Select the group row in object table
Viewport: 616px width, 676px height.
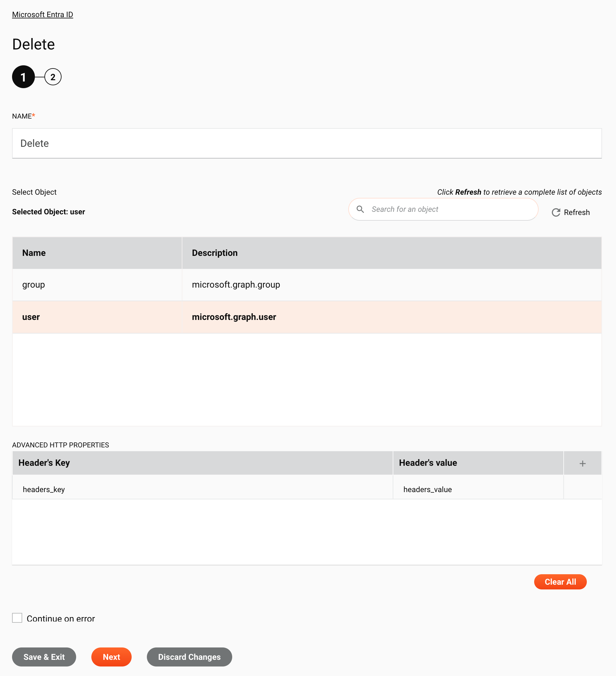[x=307, y=285]
